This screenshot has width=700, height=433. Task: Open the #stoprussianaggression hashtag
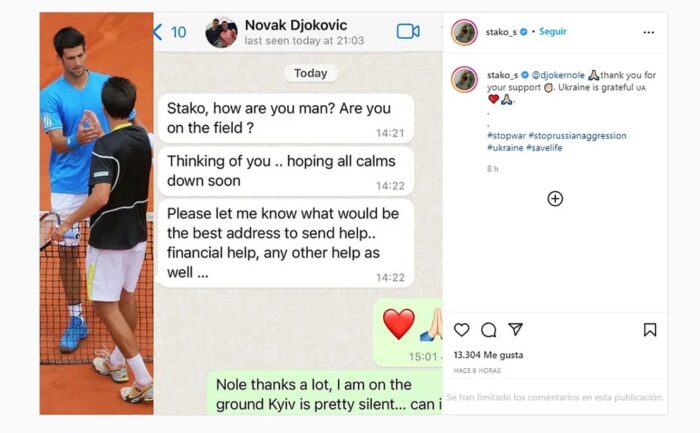click(x=577, y=136)
